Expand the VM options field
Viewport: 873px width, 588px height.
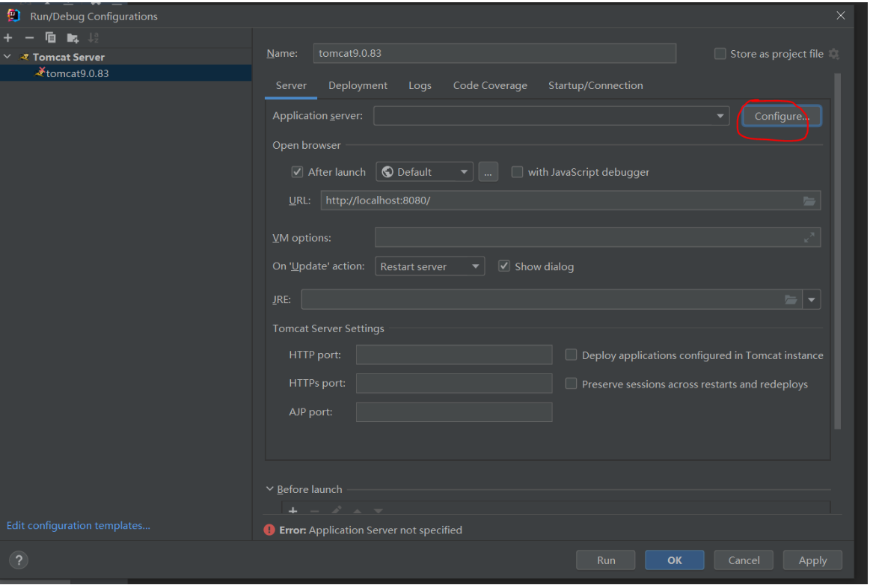tap(809, 238)
